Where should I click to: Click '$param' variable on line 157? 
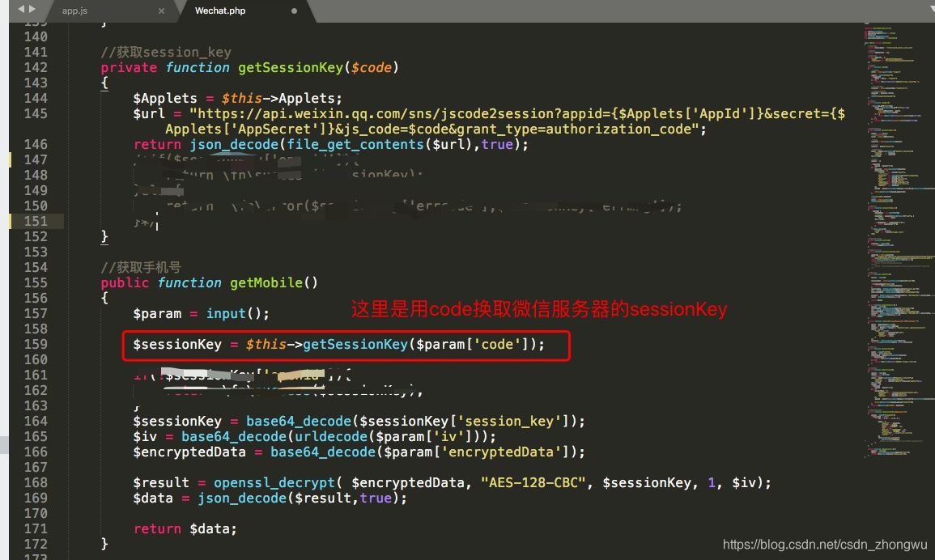157,314
